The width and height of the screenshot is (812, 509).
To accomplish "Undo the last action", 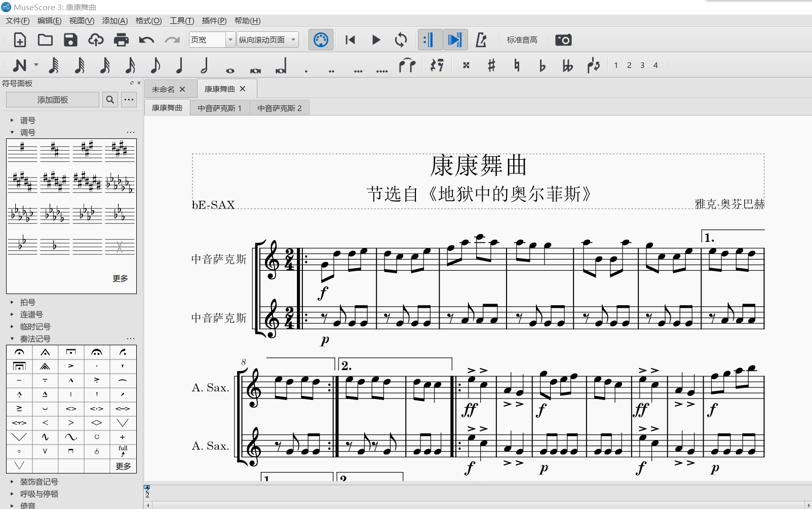I will (x=146, y=40).
